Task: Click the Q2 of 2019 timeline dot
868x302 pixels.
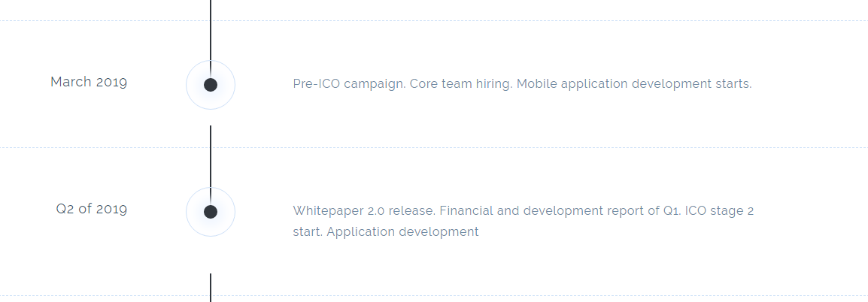Action: pyautogui.click(x=211, y=212)
